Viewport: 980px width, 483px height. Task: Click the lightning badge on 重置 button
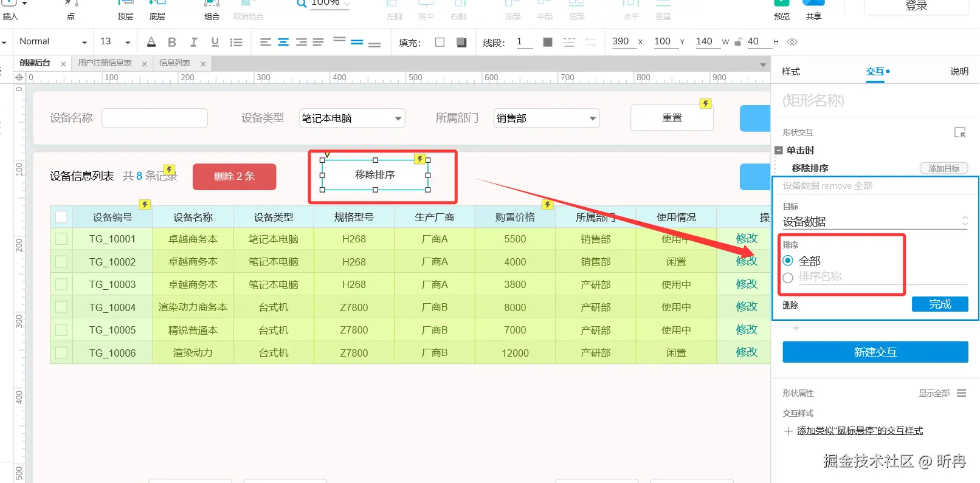click(705, 104)
